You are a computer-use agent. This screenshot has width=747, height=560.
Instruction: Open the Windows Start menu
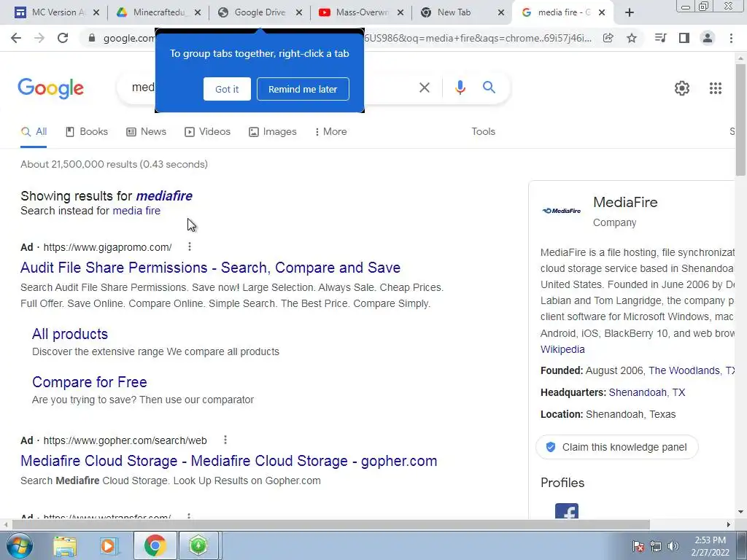point(19,545)
